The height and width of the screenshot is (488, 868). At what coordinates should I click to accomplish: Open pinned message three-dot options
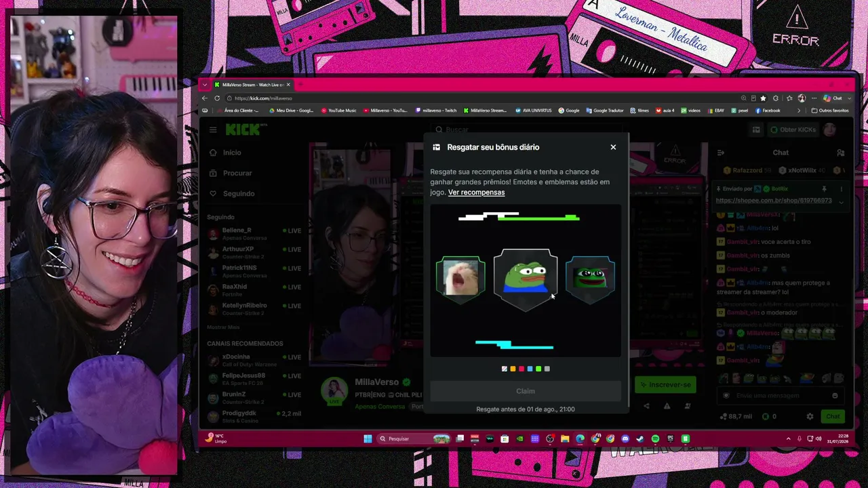point(842,189)
